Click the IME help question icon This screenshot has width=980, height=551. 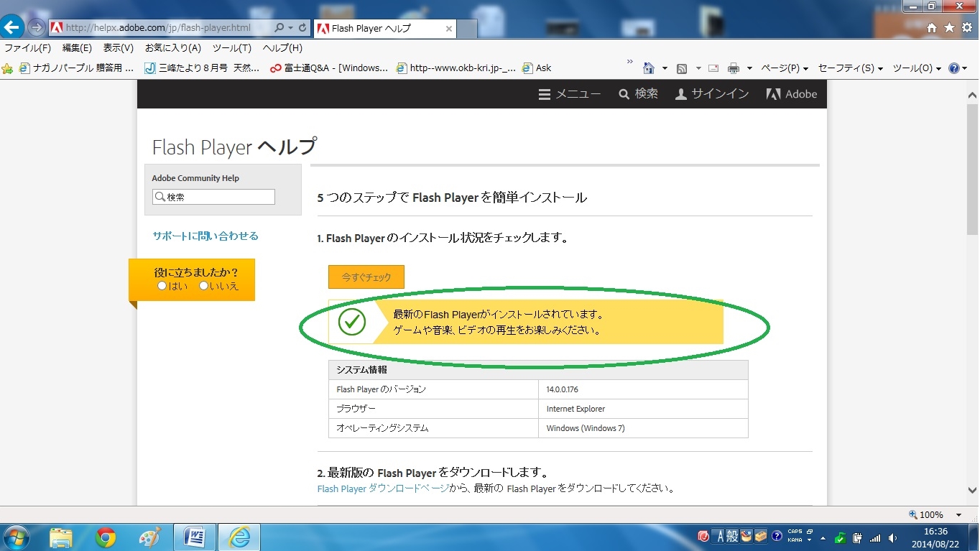777,537
